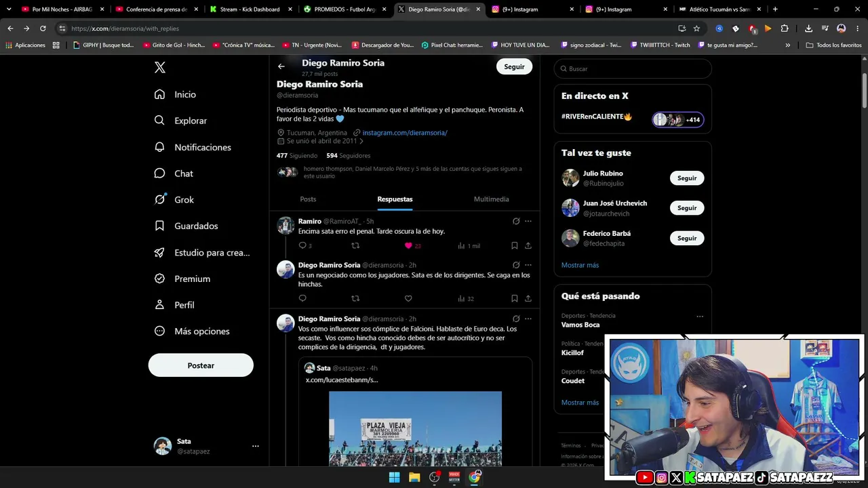The image size is (868, 488).
Task: Open the Todos los favoritos folder
Action: [x=833, y=45]
